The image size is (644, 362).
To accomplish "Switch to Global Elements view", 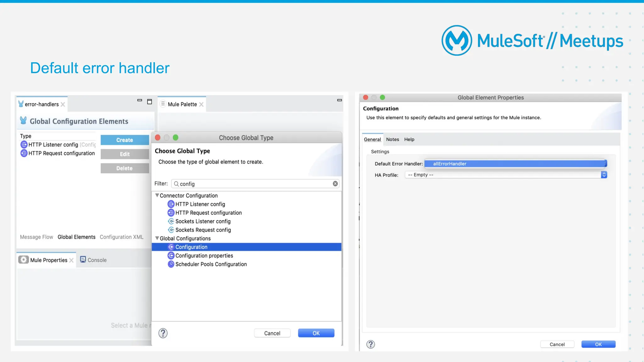I will [76, 237].
